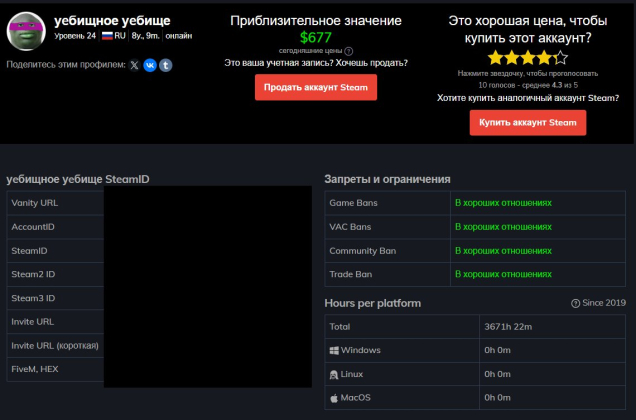This screenshot has width=636, height=420.
Task: Select the Уровень 24 level text
Action: [x=75, y=36]
